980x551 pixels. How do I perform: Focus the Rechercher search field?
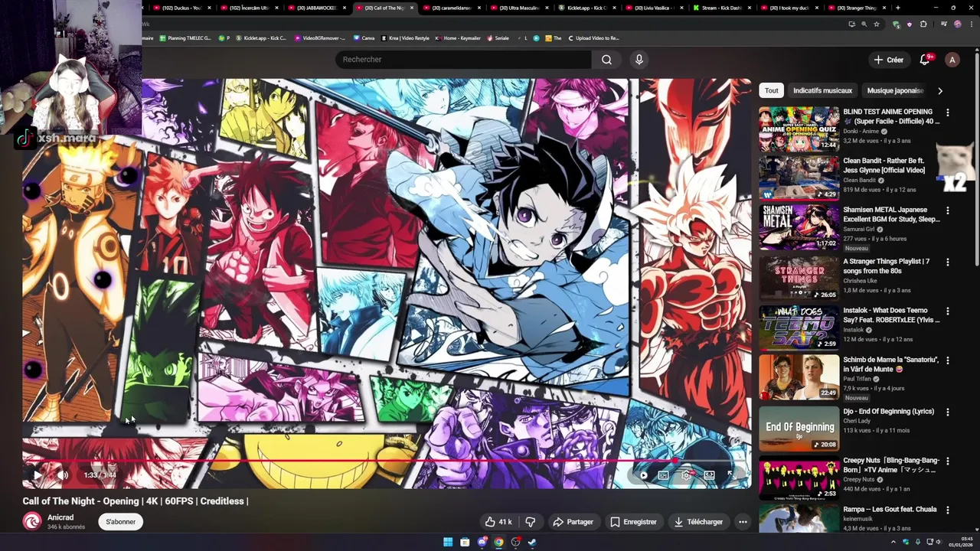(x=463, y=60)
